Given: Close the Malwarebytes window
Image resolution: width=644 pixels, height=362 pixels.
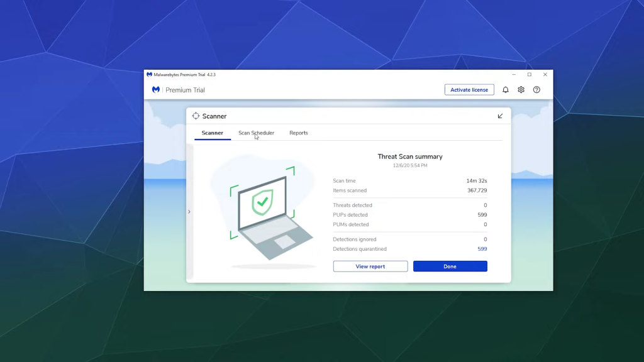Looking at the screenshot, I should tap(545, 75).
